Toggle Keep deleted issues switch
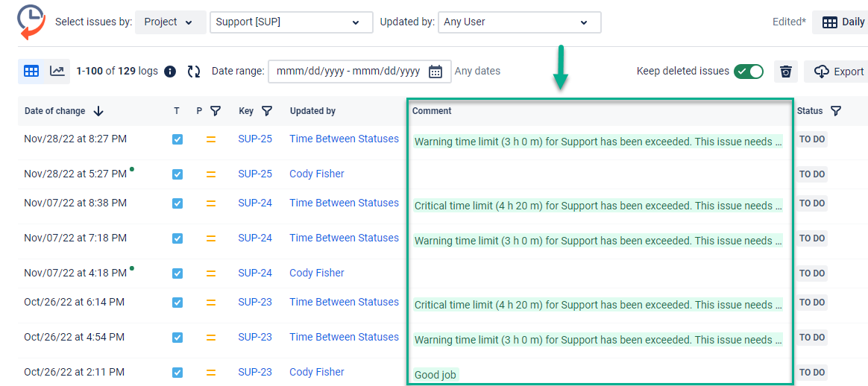This screenshot has width=868, height=386. (749, 72)
